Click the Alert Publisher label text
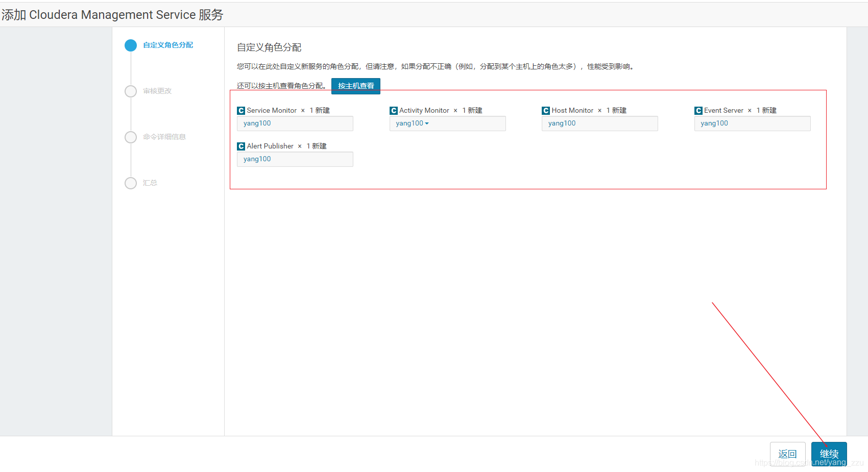Screen dimensions: 868x472 (x=270, y=146)
